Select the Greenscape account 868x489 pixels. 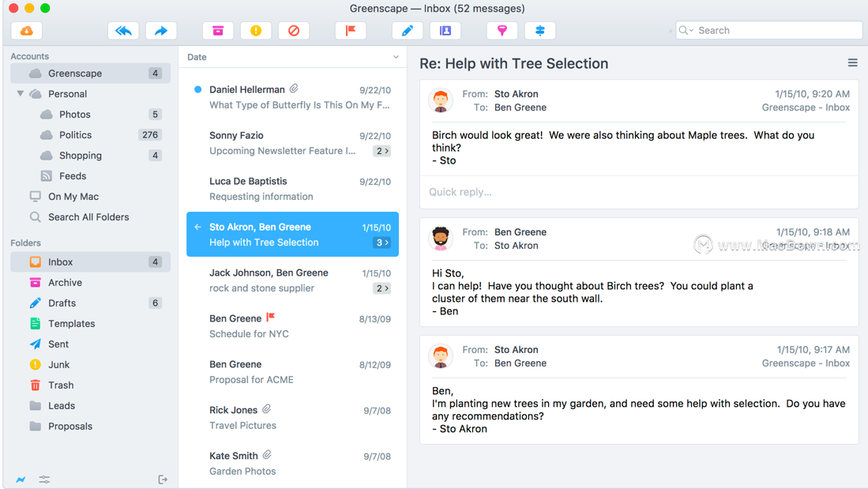[90, 73]
